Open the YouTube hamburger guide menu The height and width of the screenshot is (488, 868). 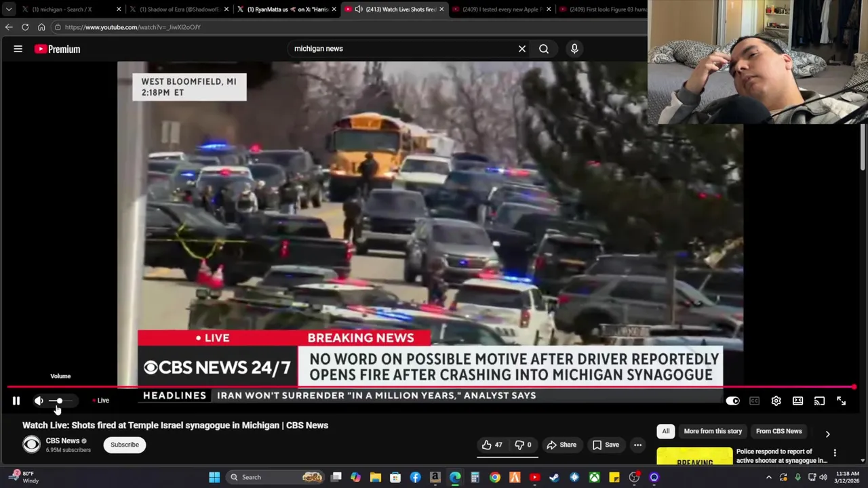click(18, 49)
